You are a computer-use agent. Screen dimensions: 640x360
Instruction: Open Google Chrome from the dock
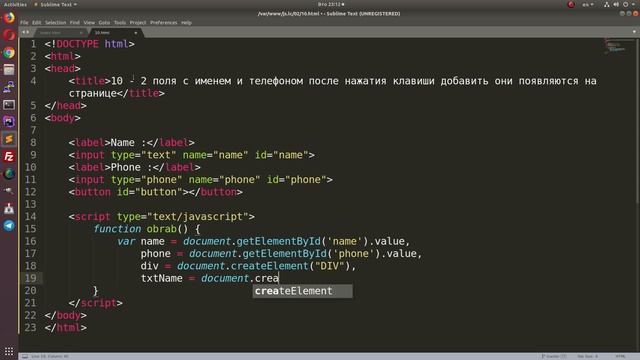9,53
